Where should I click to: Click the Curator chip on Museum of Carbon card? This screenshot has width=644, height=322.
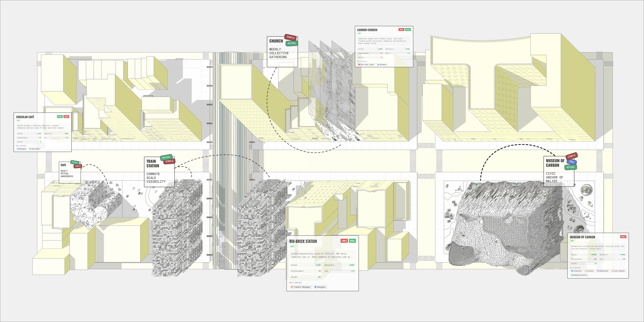pos(590,271)
